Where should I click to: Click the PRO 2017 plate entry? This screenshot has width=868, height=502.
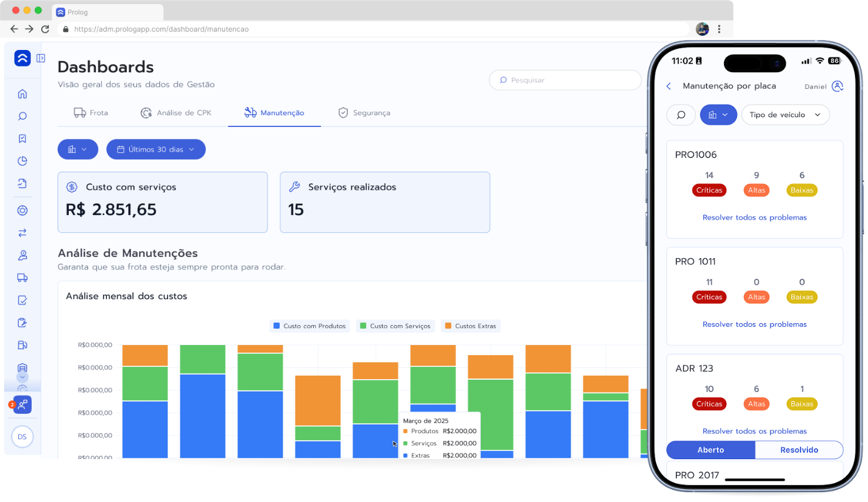697,475
